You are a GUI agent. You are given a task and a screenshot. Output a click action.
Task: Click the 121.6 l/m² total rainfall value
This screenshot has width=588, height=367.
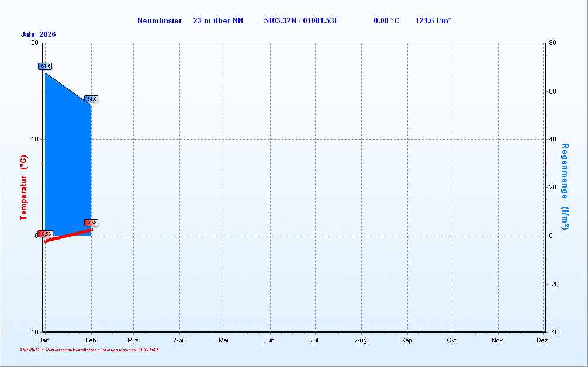(x=433, y=21)
